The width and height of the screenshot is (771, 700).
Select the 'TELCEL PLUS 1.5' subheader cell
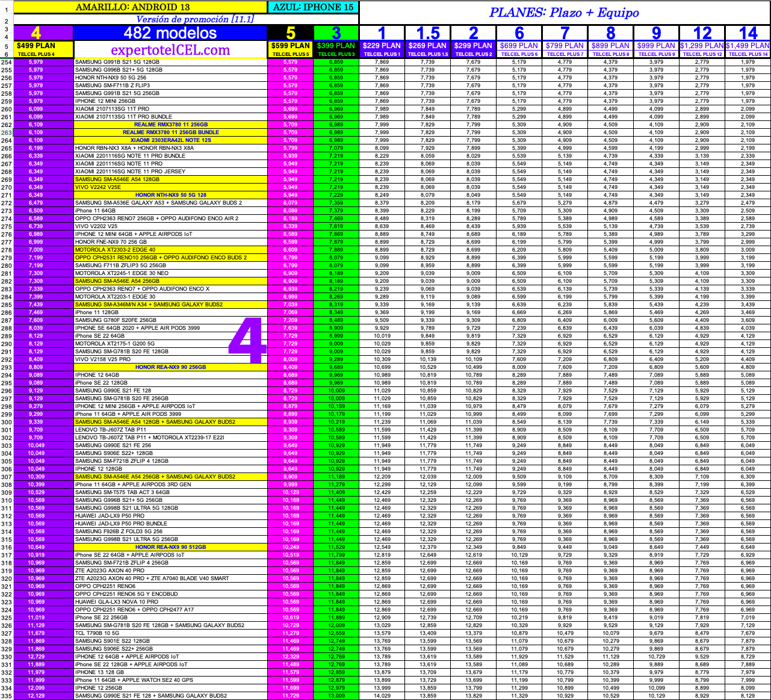tap(428, 54)
